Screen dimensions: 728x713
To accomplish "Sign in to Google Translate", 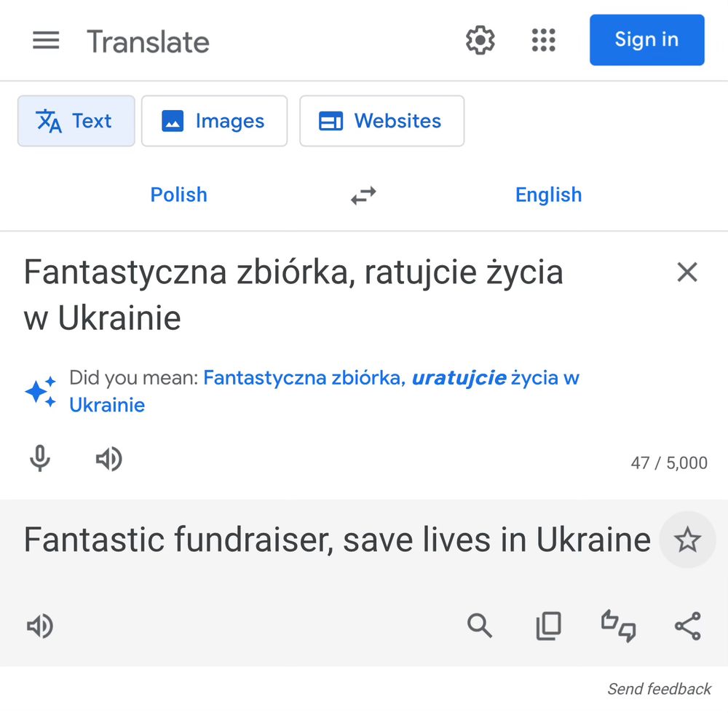I will click(x=646, y=40).
